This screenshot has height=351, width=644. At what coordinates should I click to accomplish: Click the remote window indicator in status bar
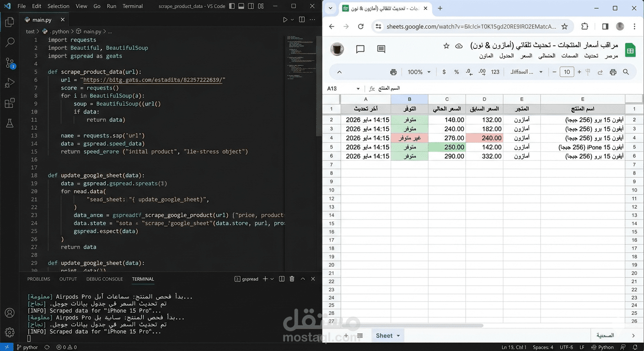(6, 347)
